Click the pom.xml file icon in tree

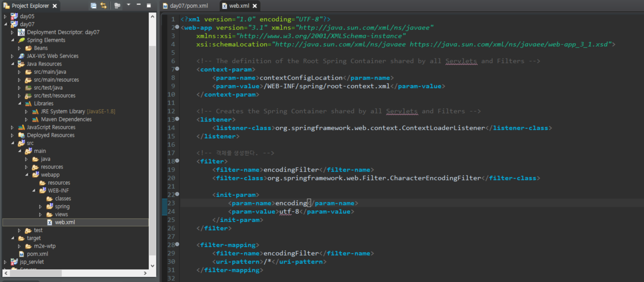(21, 254)
